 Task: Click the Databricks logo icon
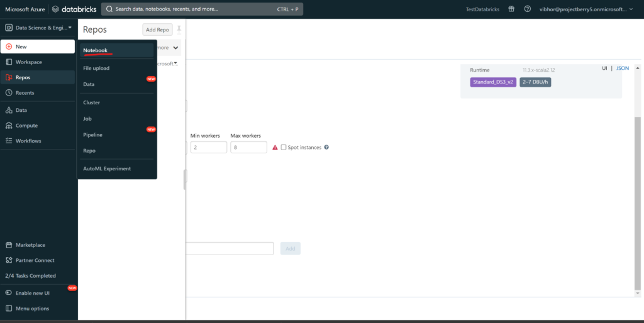[55, 9]
